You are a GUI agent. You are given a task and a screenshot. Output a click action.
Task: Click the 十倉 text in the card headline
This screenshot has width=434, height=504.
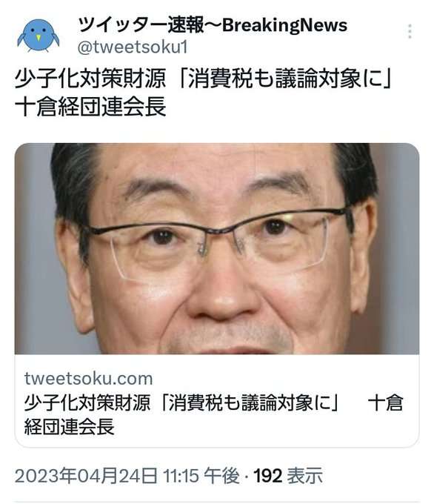[385, 402]
